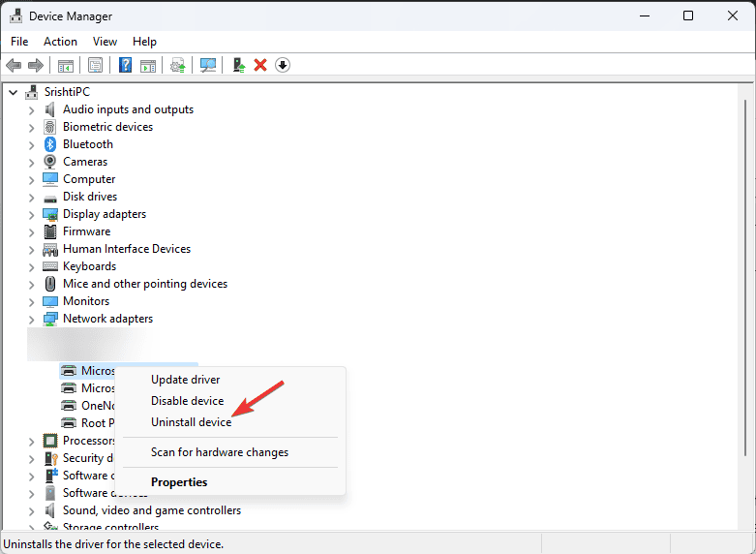This screenshot has height=554, width=756.
Task: Click the Display adapters icon
Action: [50, 214]
